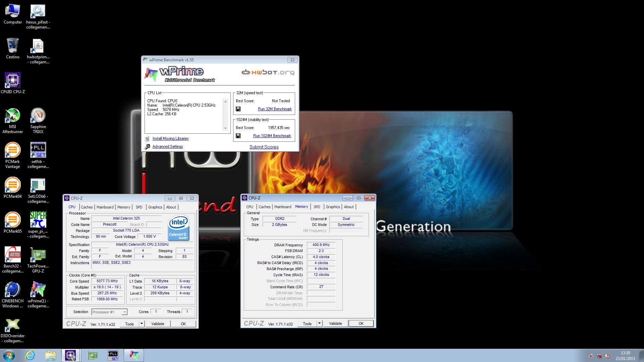The height and width of the screenshot is (362, 644).
Task: Switch to SetFSB PLL SET taskbar button
Action: coord(113,355)
